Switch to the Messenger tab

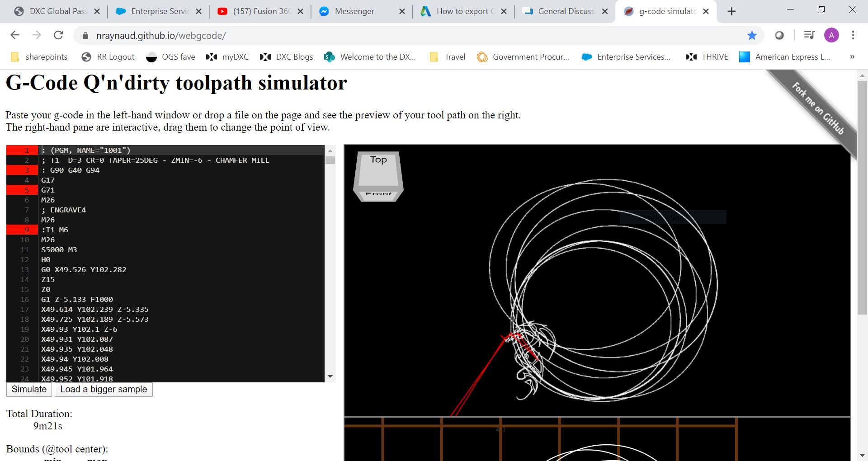click(x=354, y=11)
